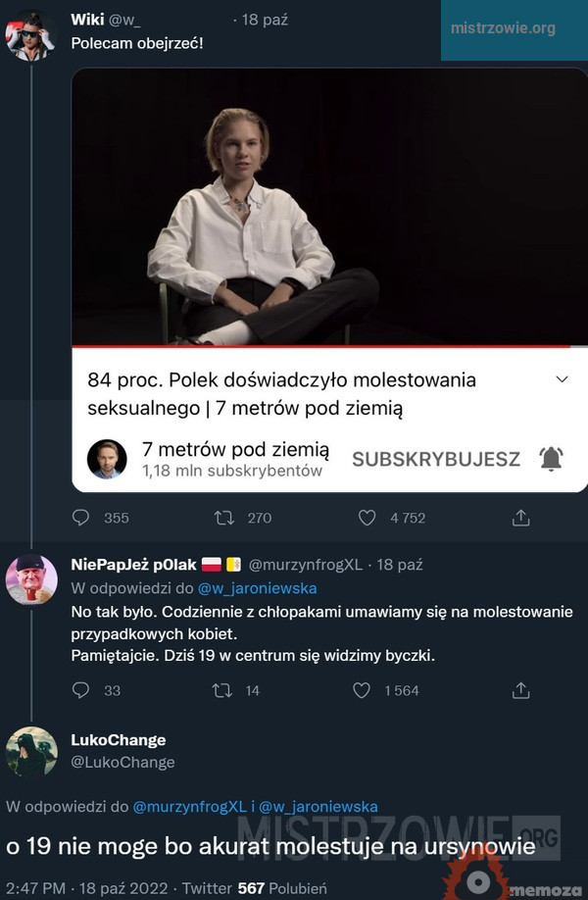The image size is (588, 900).
Task: Open NiePapJeż pOlak's profile avatar
Action: 30,580
